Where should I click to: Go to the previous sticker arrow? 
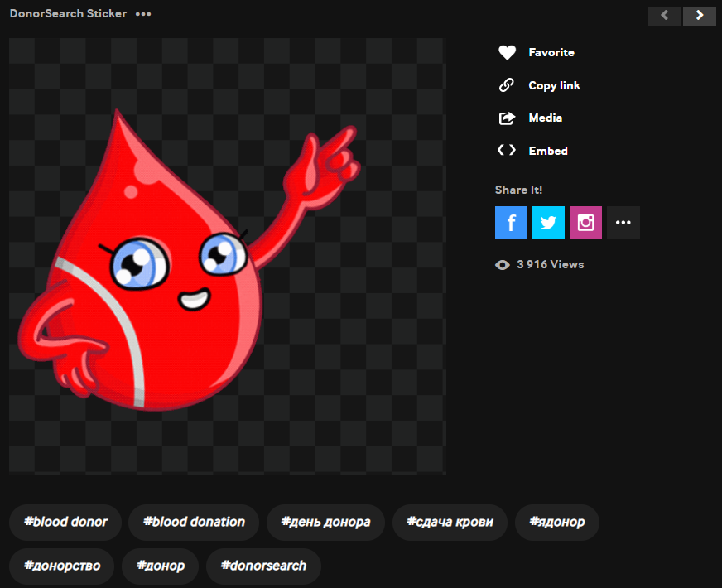point(664,16)
